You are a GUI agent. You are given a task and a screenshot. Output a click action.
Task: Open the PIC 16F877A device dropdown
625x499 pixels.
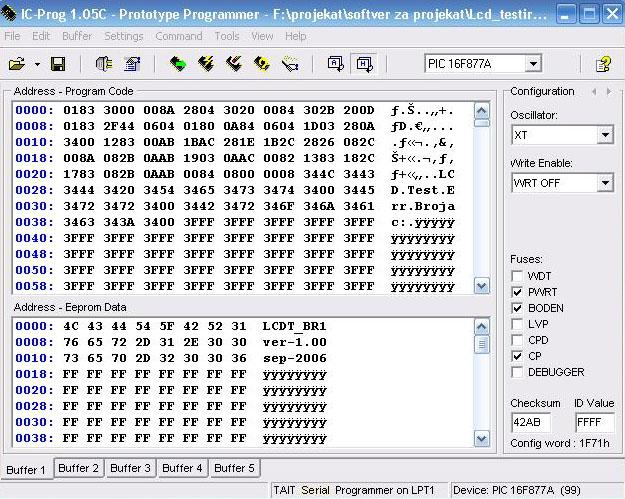click(533, 64)
